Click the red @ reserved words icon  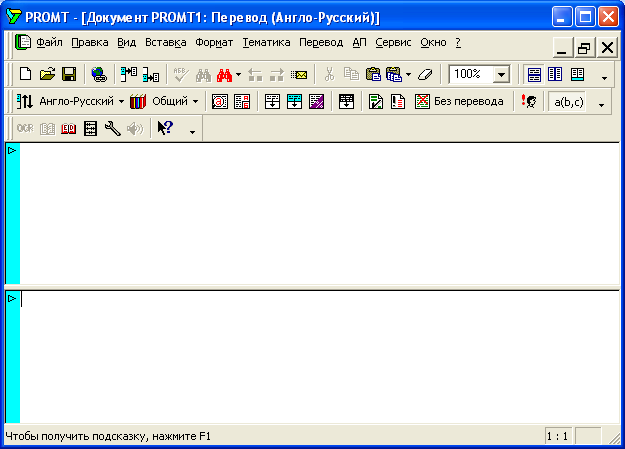point(220,101)
